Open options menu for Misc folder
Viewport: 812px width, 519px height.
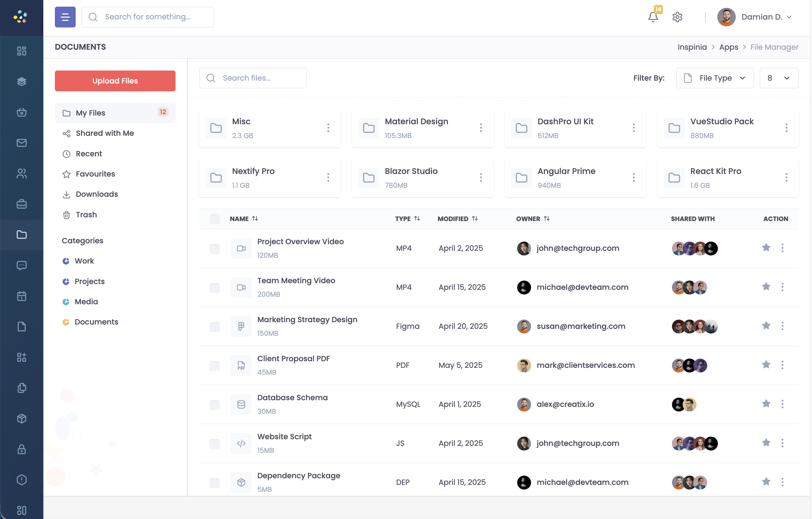pos(328,127)
